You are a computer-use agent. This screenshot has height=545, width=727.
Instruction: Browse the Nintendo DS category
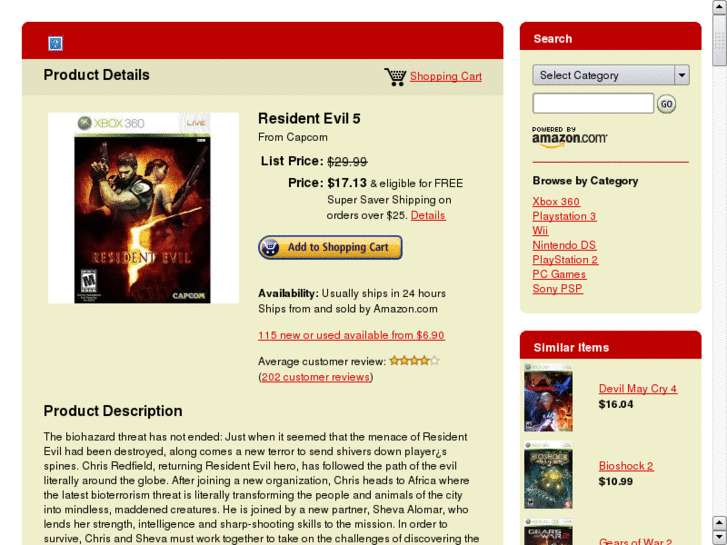[564, 245]
